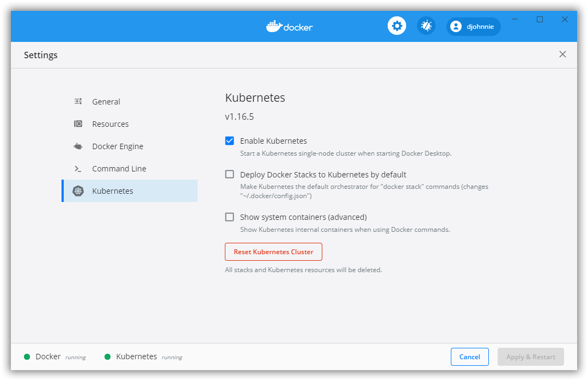Click the bug troubleshoot icon
The height and width of the screenshot is (381, 588).
(426, 26)
